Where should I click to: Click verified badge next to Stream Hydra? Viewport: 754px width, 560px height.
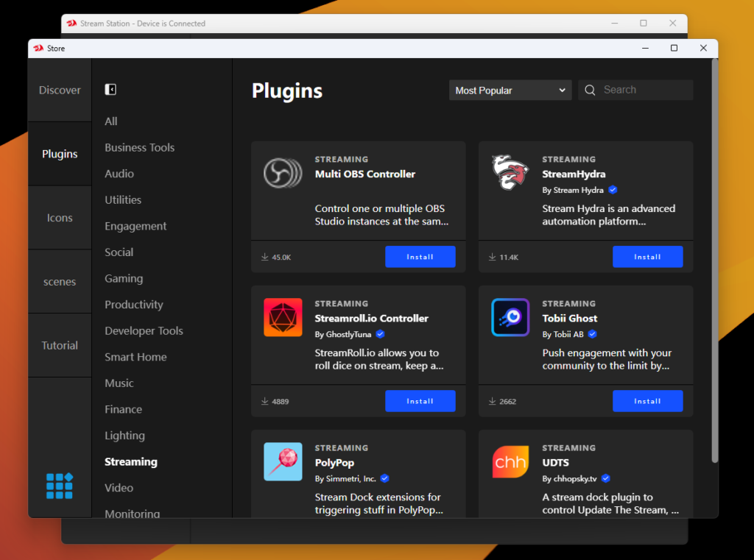613,190
